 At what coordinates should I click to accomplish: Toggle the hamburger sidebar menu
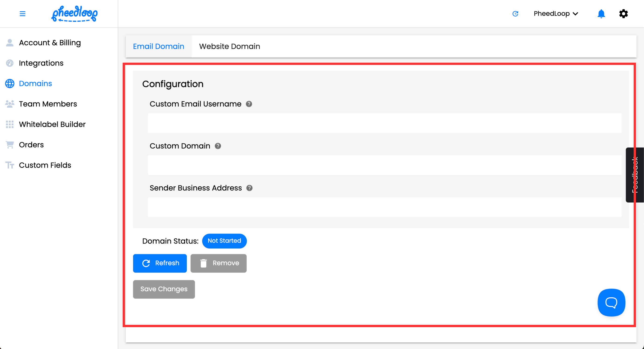pyautogui.click(x=23, y=14)
